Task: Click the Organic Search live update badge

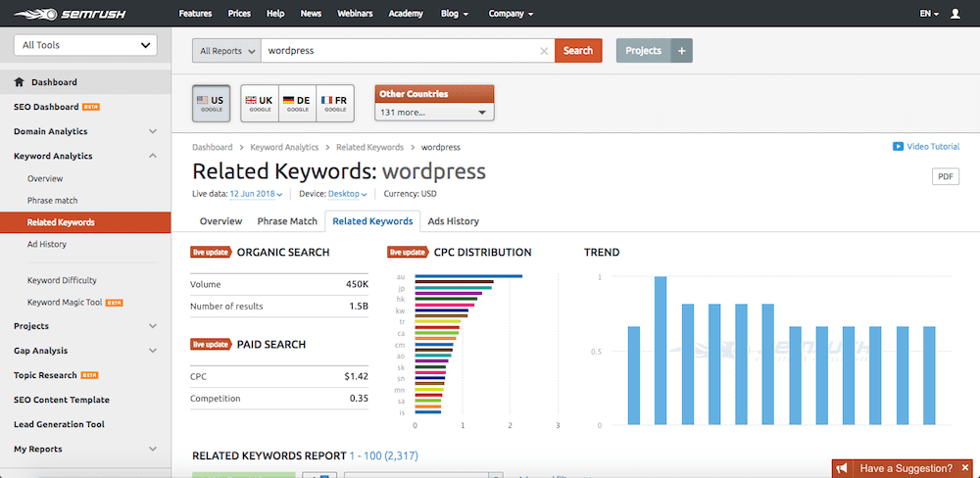Action: pyautogui.click(x=212, y=252)
